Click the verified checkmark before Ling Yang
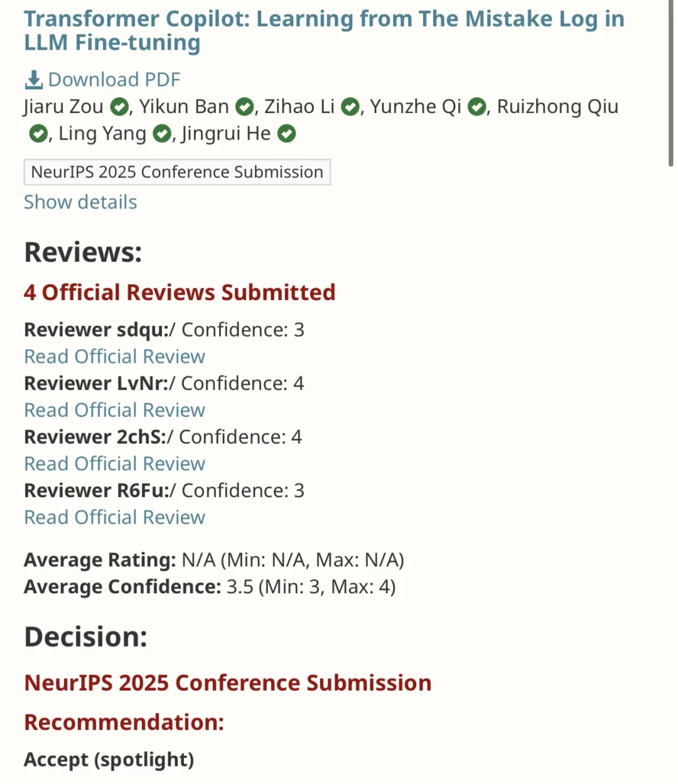Image resolution: width=678 pixels, height=784 pixels. (39, 134)
